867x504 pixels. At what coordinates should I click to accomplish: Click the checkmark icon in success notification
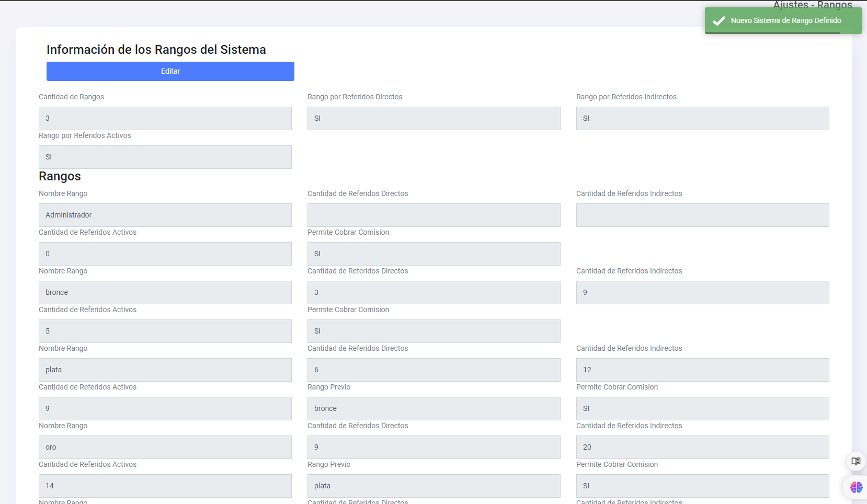coord(719,21)
